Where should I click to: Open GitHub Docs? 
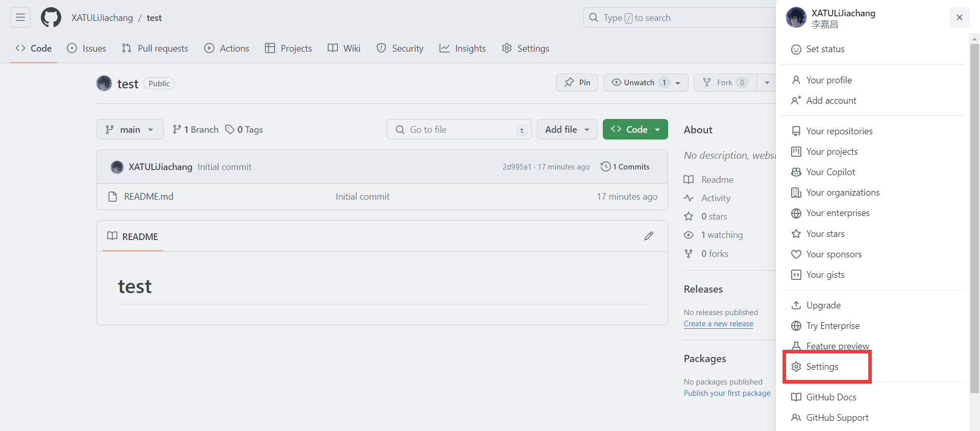coord(872,397)
